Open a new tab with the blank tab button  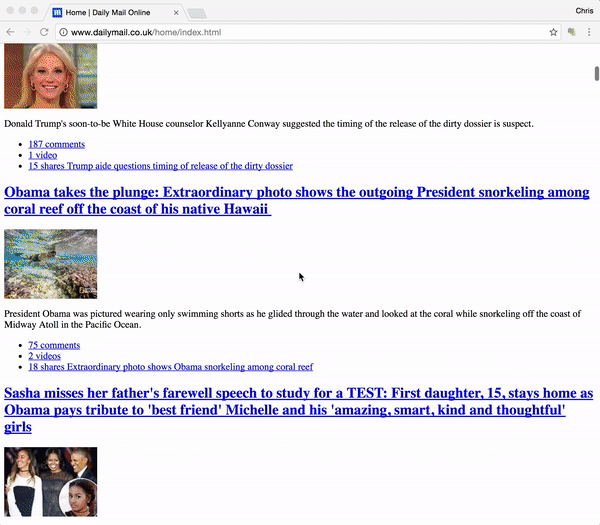197,14
